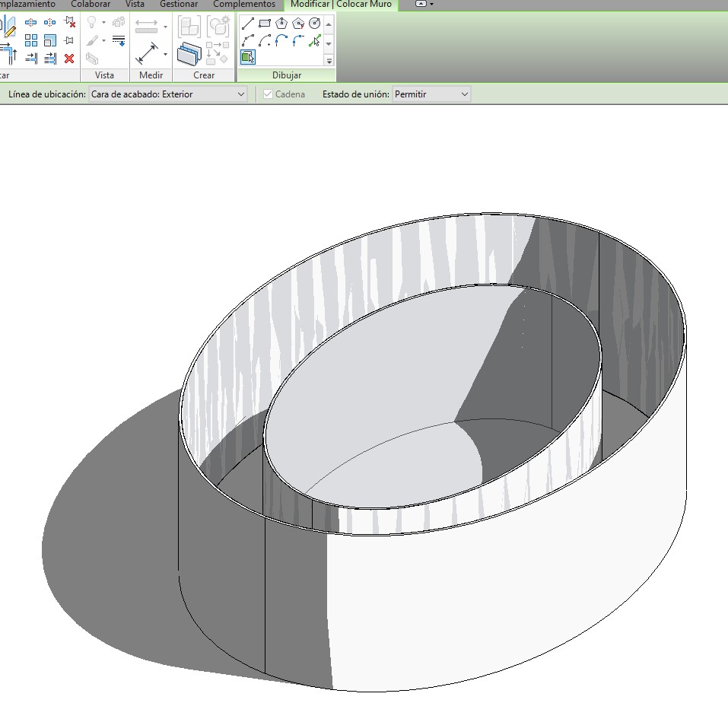Select the Pick Faces tool
Screen dimensions: 728x703
tap(247, 57)
